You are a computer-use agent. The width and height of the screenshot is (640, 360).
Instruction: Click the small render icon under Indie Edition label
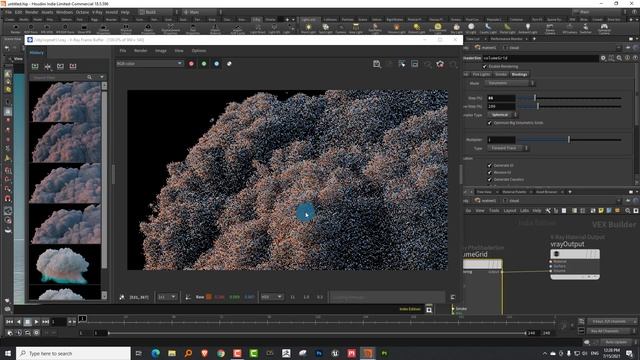429,310
